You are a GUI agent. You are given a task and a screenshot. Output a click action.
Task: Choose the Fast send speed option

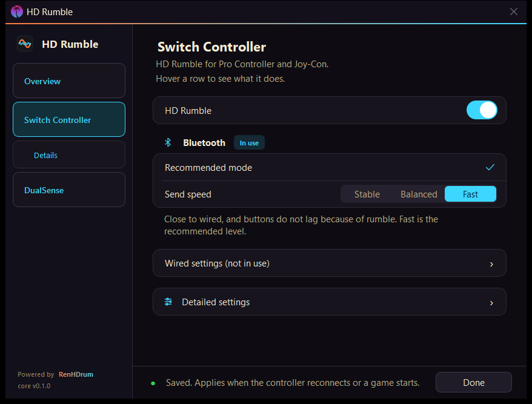[470, 194]
